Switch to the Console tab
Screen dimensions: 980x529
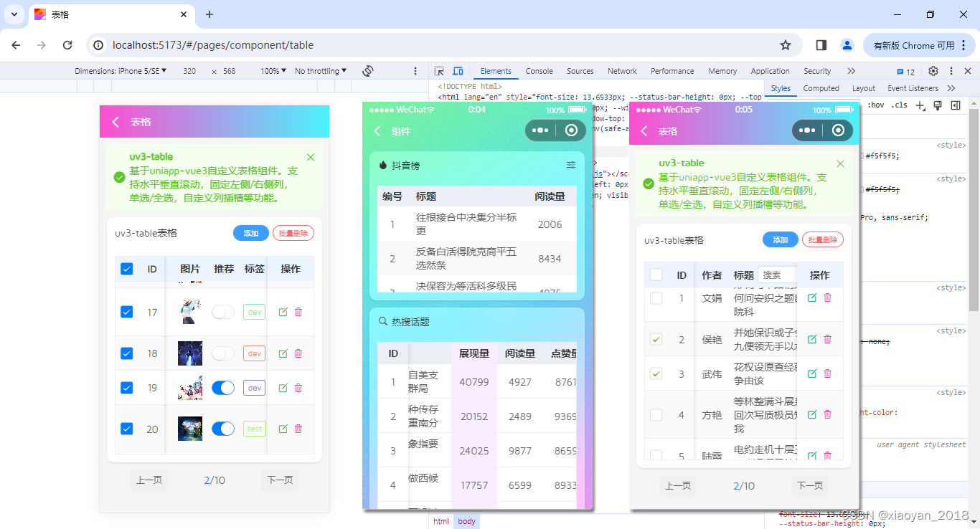point(539,71)
